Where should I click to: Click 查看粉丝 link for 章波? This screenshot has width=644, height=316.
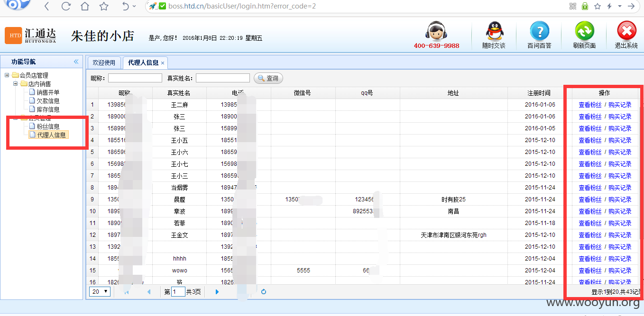pos(590,211)
